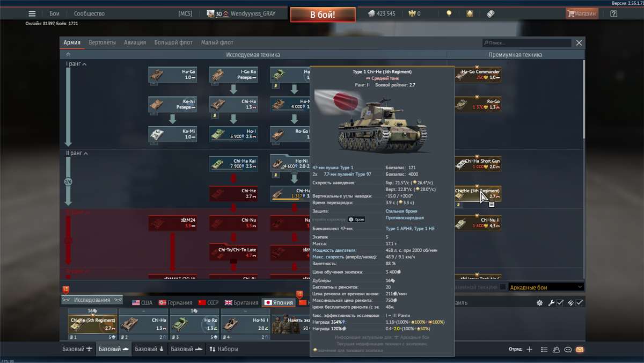Select the premium Ha-Go Commander card
The width and height of the screenshot is (644, 363).
pos(478,75)
